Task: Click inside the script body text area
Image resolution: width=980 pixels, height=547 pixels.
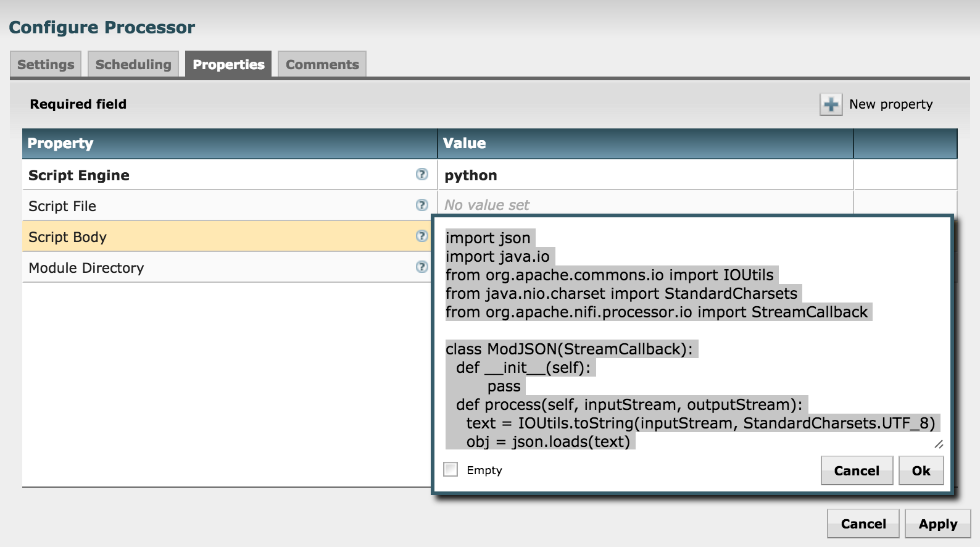Action: point(691,370)
